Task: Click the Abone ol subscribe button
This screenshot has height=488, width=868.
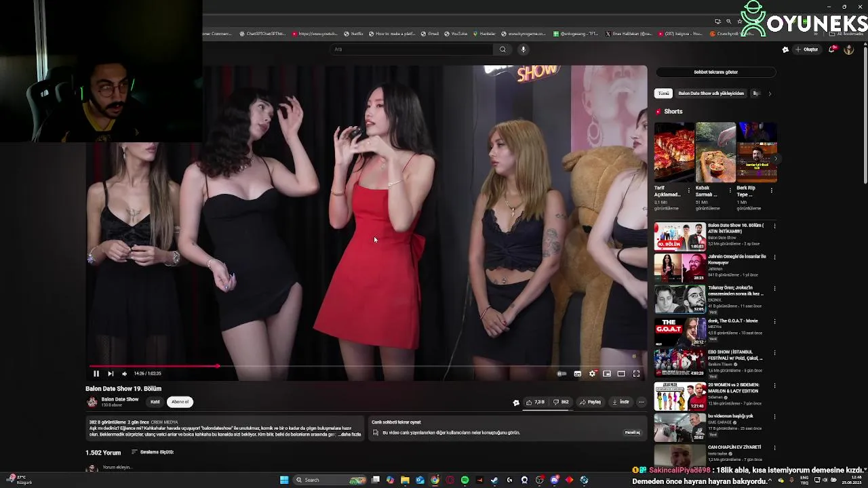Action: point(180,402)
